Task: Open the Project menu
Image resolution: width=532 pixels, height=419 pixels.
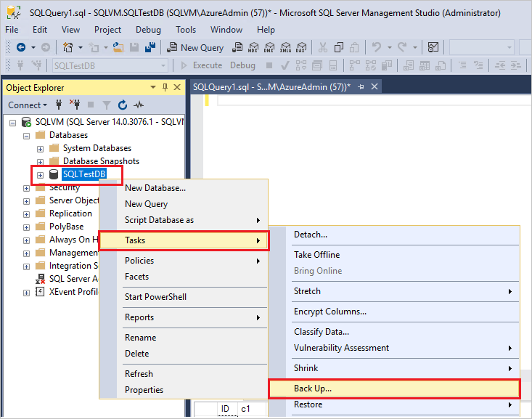Action: coord(107,30)
